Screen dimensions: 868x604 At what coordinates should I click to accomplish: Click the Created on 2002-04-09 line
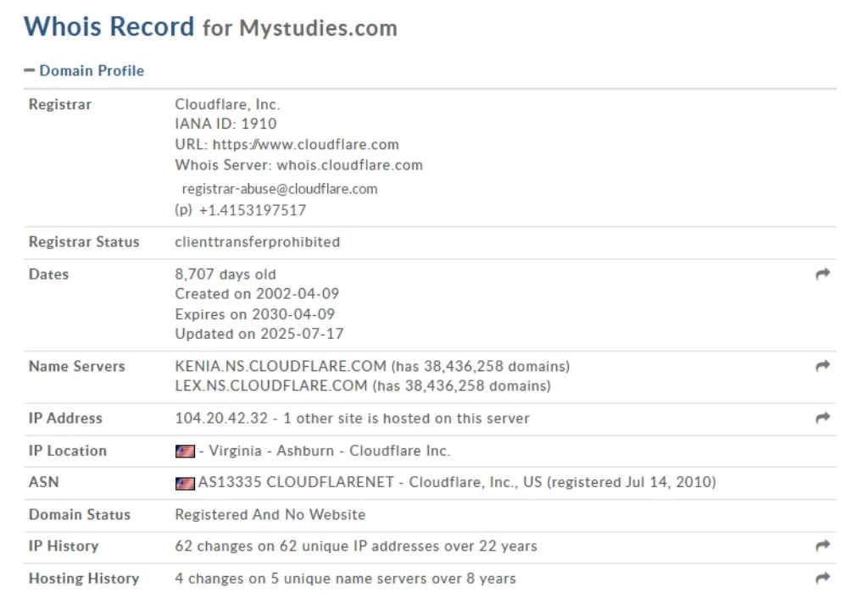click(257, 294)
